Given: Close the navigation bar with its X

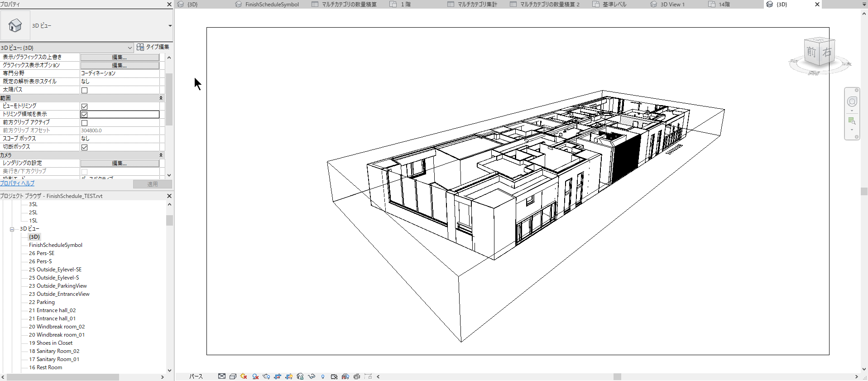Looking at the screenshot, I should tap(857, 90).
